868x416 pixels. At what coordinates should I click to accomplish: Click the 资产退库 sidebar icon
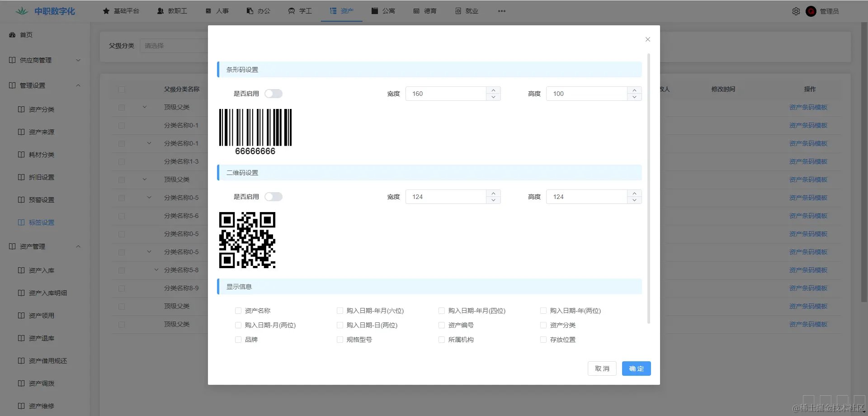point(21,338)
